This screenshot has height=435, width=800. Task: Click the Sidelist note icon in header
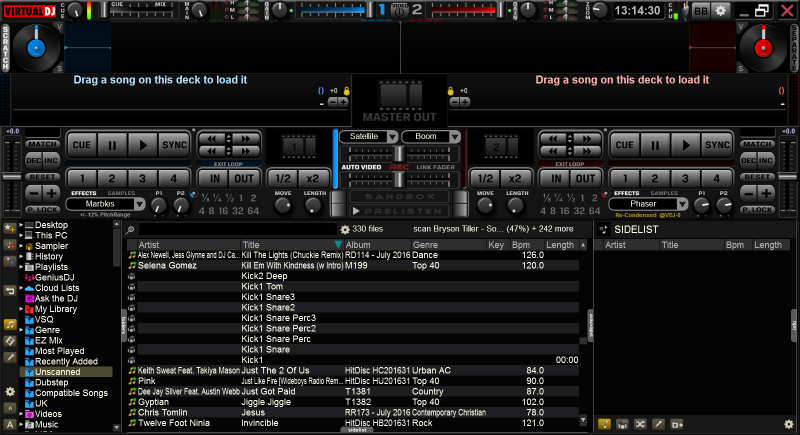[604, 229]
